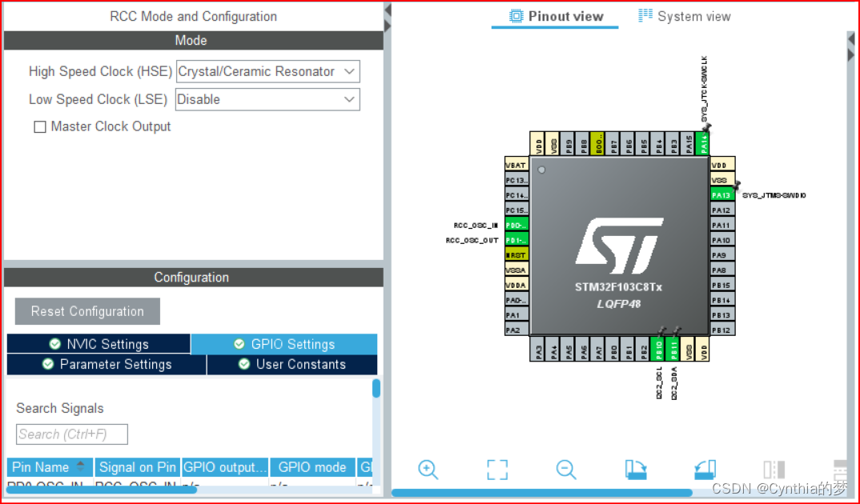This screenshot has height=504, width=860.
Task: Click the pin layout toggle icon near bottom right
Action: point(773,470)
